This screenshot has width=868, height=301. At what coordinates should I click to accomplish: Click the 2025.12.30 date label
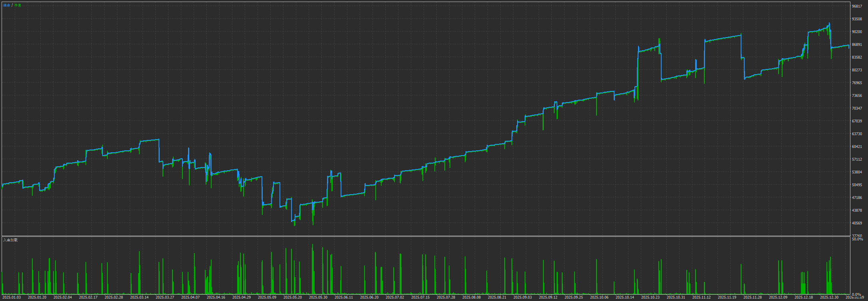point(829,297)
